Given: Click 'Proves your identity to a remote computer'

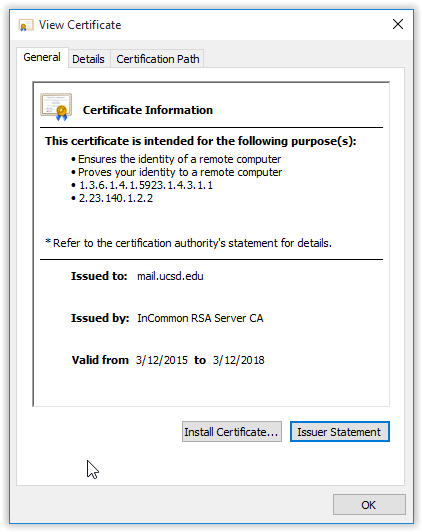Looking at the screenshot, I should [180, 172].
